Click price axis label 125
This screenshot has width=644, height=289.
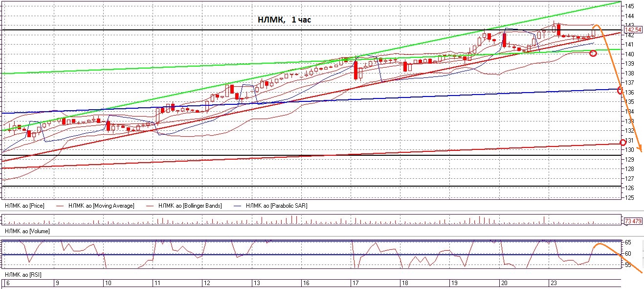629,197
